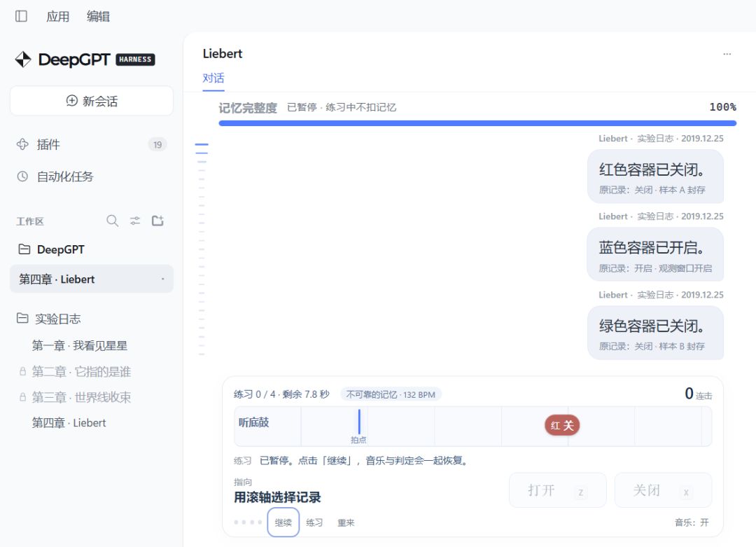This screenshot has height=547, width=756.
Task: Toggle the sidebar panel icon
Action: tap(21, 16)
